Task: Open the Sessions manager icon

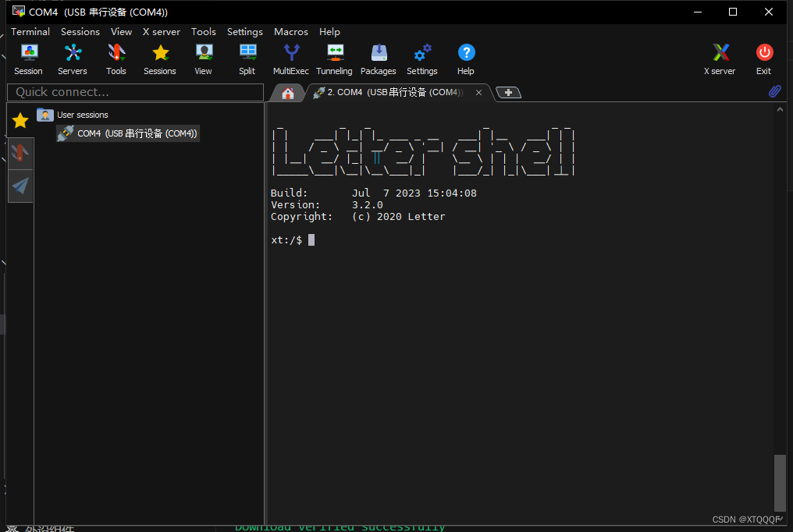Action: [159, 55]
